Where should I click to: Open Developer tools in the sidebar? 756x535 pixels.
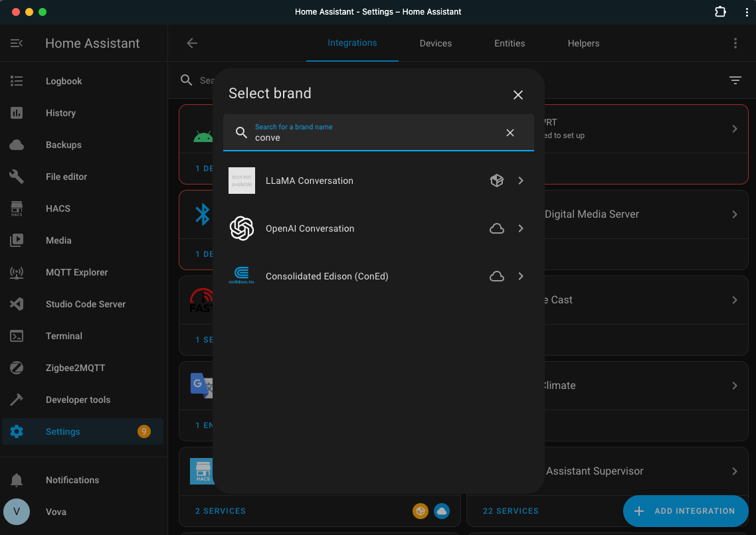(x=78, y=400)
